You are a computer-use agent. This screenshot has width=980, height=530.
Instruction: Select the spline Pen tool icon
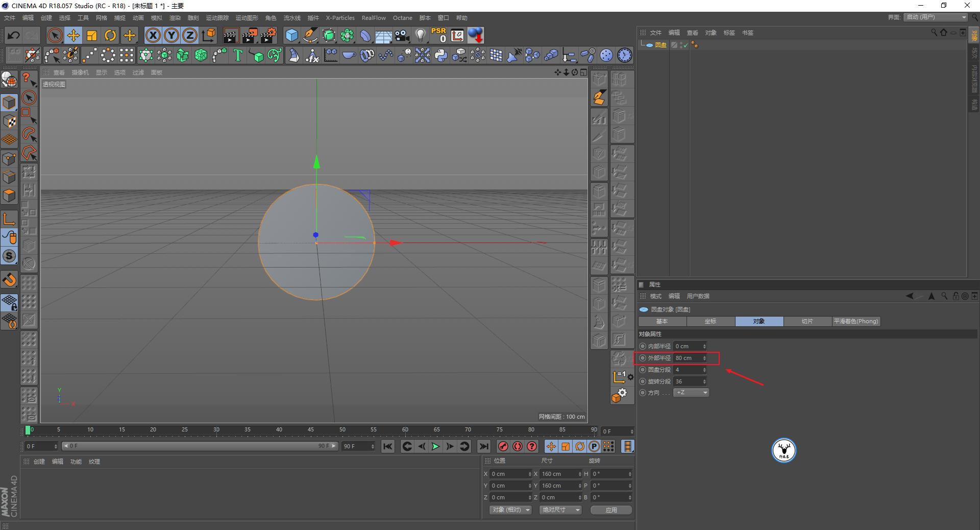coord(310,35)
